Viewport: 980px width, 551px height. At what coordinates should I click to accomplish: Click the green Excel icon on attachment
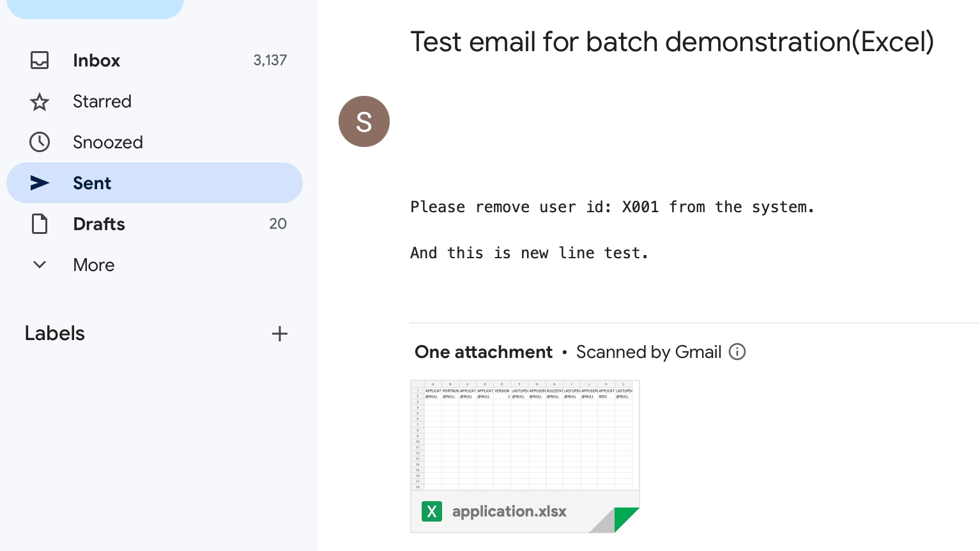tap(432, 511)
